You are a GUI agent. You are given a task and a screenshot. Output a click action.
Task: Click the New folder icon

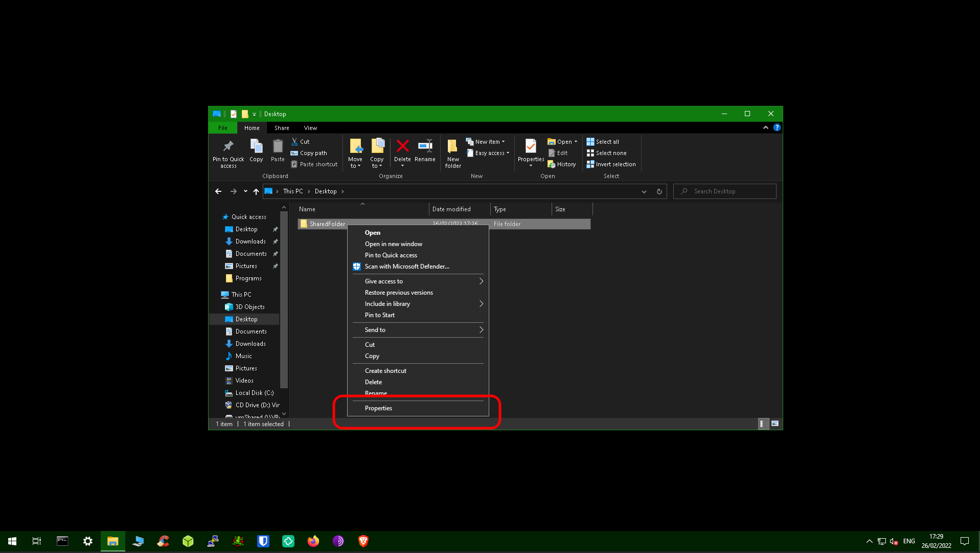(452, 147)
